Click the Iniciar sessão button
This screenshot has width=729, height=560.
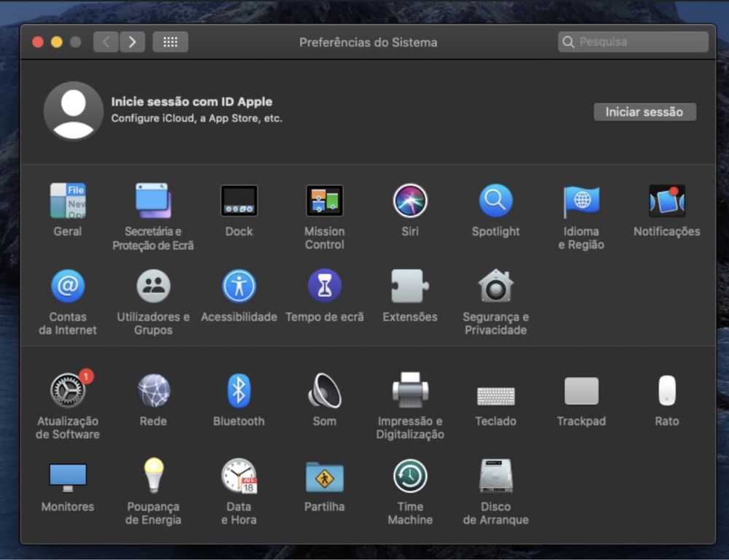point(645,112)
